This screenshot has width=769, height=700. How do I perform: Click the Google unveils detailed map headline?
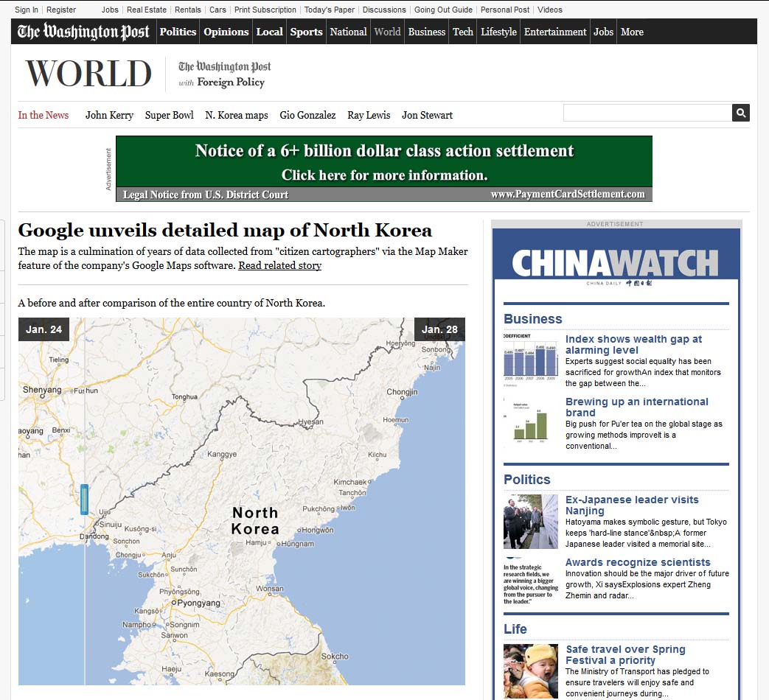coord(225,230)
